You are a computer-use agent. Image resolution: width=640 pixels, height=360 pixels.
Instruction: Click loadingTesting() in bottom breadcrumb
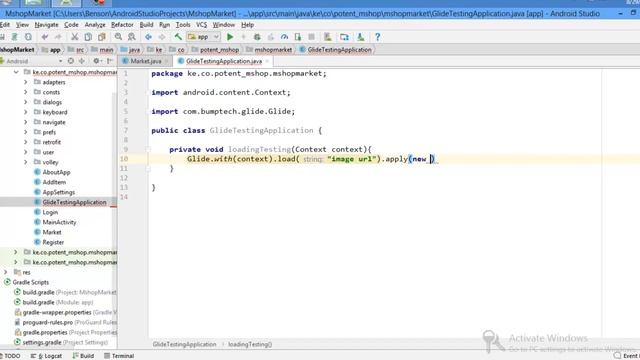click(x=250, y=344)
